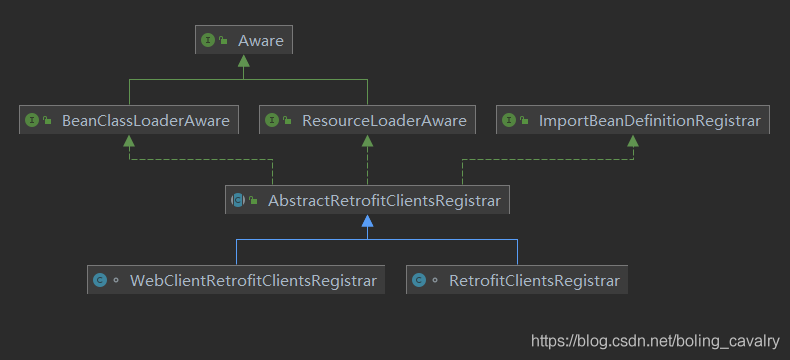Image resolution: width=790 pixels, height=360 pixels.
Task: Click the public visibility icon on ResourceLoaderAware
Action: pyautogui.click(x=287, y=121)
